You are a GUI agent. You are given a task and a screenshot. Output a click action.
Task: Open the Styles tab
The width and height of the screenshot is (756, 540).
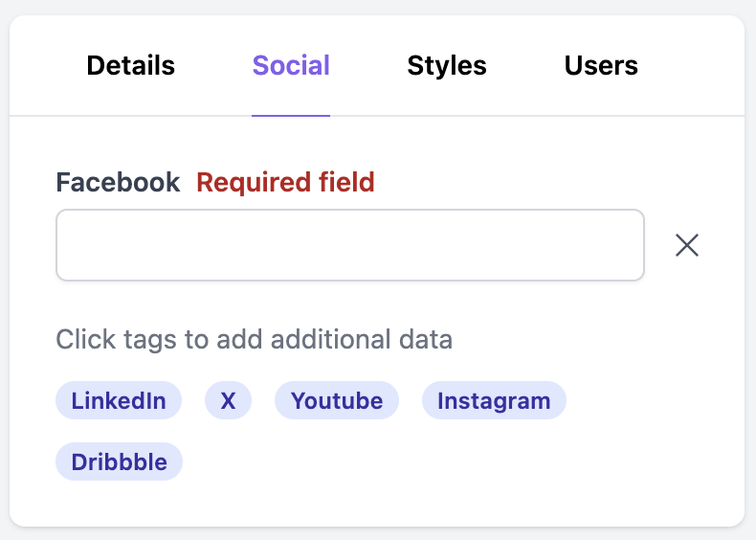(x=447, y=66)
